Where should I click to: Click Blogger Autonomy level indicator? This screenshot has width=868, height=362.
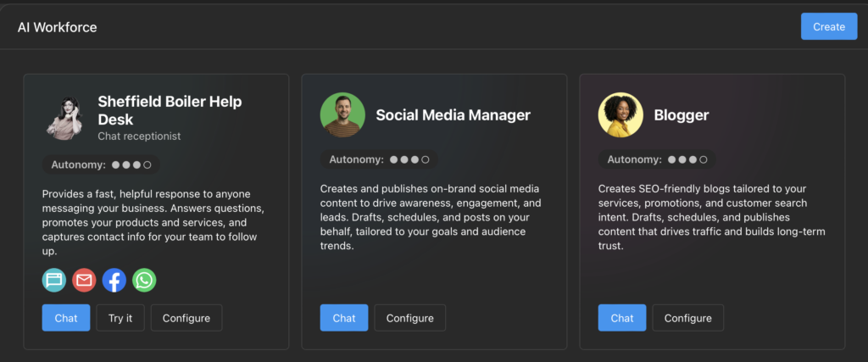coord(657,159)
